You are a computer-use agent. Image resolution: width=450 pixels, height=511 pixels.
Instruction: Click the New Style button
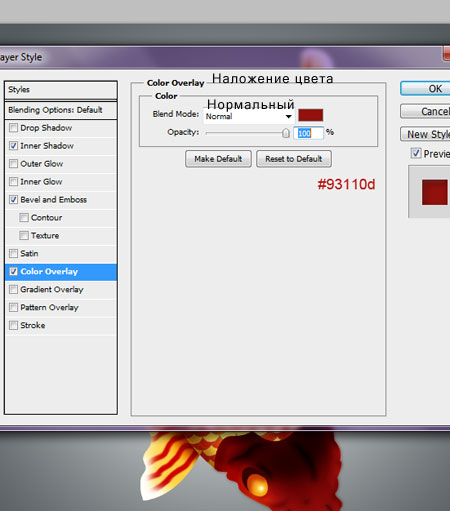(x=425, y=134)
